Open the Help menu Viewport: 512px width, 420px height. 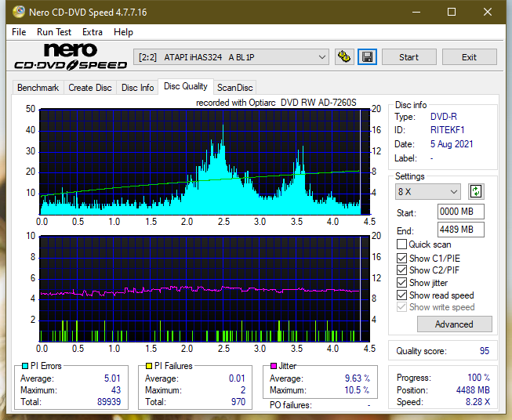click(123, 32)
